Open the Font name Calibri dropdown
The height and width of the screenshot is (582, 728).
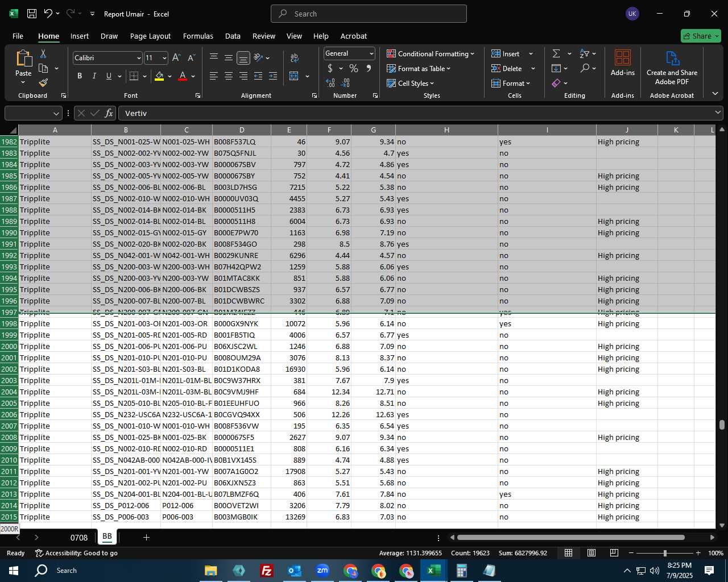(139, 58)
